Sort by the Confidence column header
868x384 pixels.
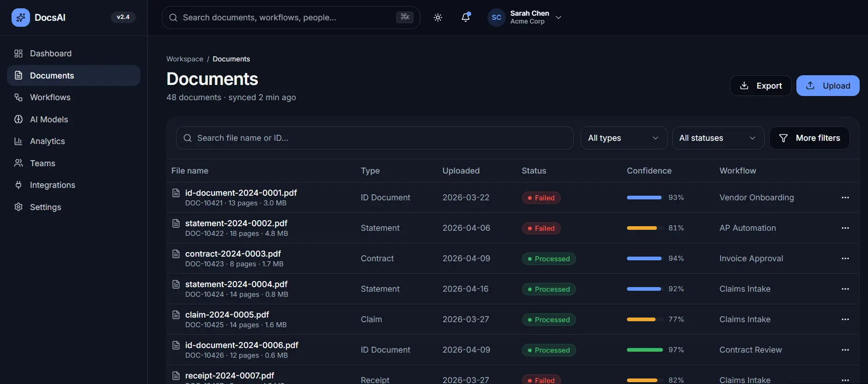649,171
